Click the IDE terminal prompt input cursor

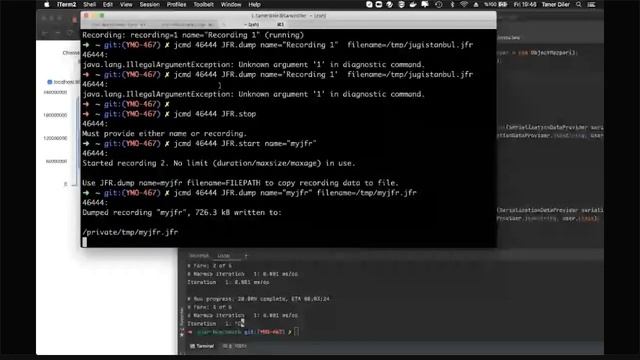point(296,332)
